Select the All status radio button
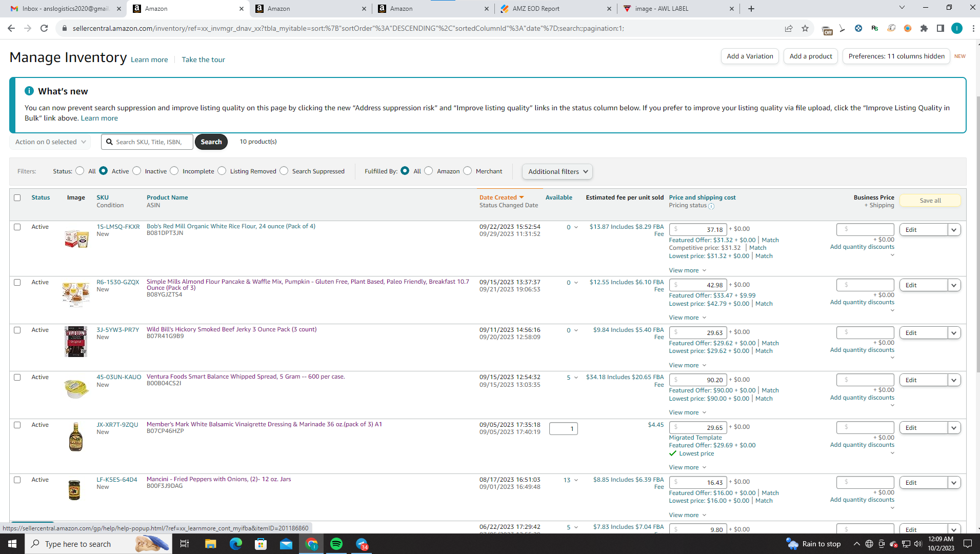This screenshot has height=554, width=980. click(x=80, y=171)
